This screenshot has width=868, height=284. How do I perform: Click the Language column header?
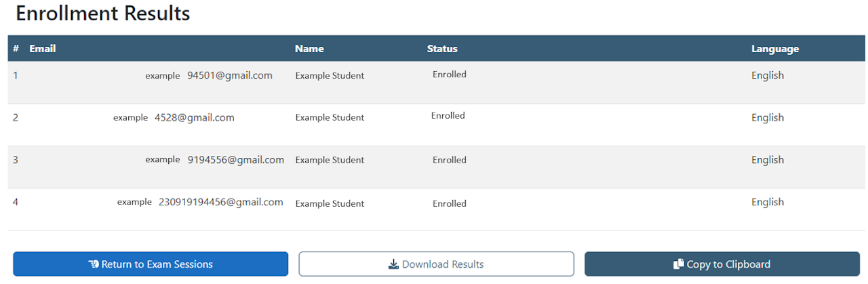pos(774,49)
